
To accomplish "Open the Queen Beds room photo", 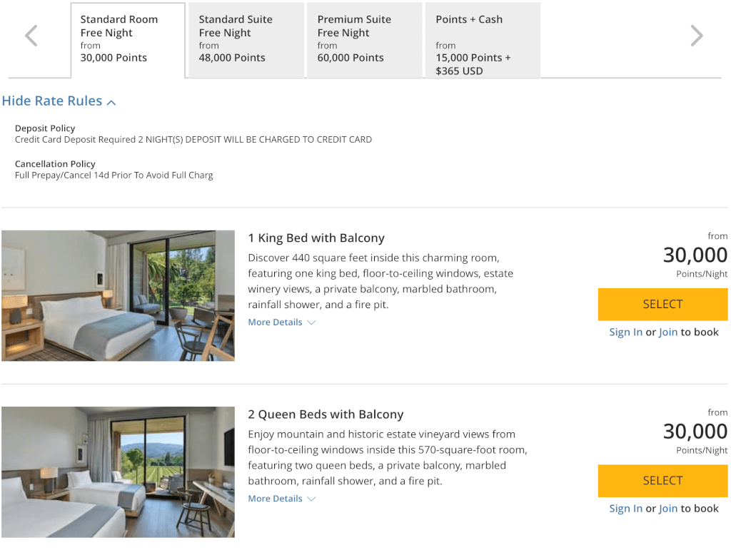I will [x=118, y=472].
